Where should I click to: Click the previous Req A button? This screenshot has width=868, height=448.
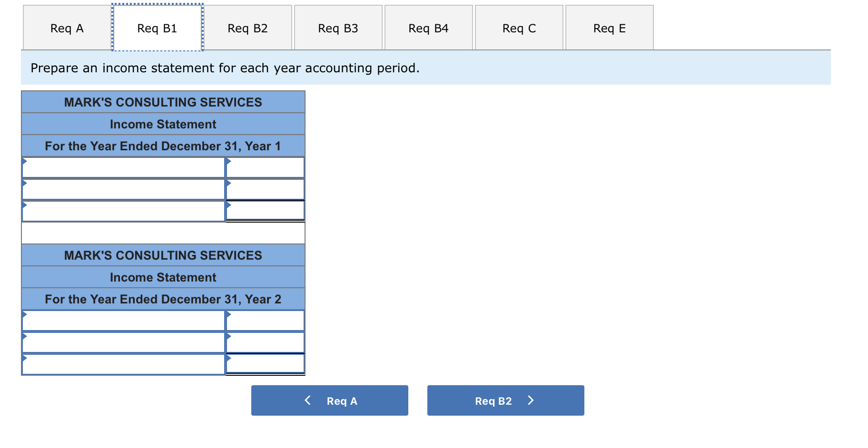click(x=329, y=400)
